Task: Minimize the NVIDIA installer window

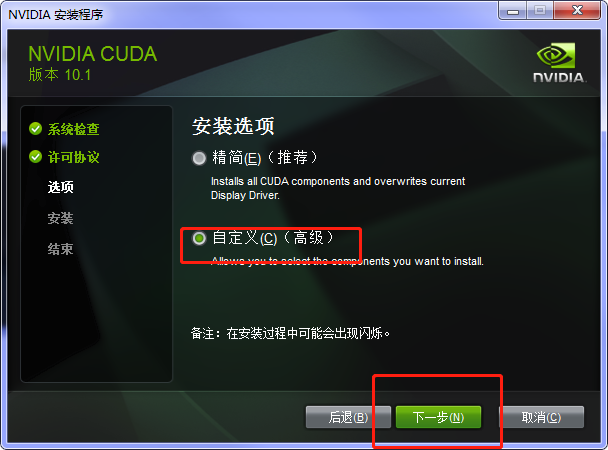Action: (513, 10)
